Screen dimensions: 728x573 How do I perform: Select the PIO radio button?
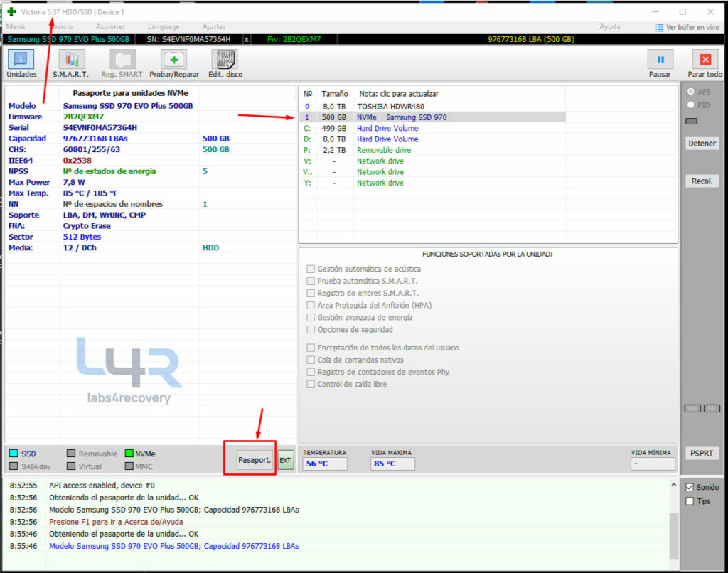coord(691,105)
